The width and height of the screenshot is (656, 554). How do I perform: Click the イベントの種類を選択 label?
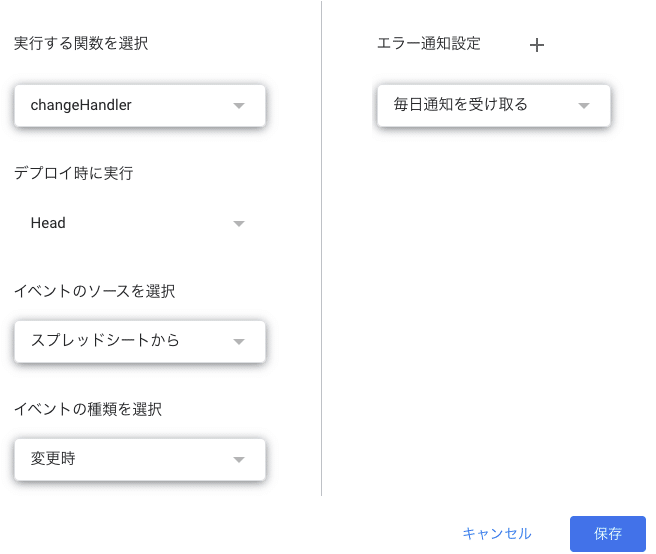coord(88,409)
